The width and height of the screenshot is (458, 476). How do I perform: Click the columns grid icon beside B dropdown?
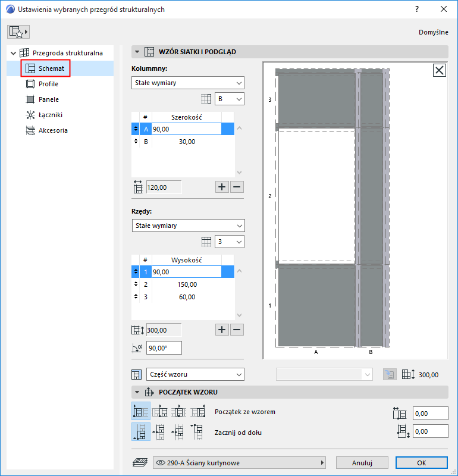coord(206,99)
